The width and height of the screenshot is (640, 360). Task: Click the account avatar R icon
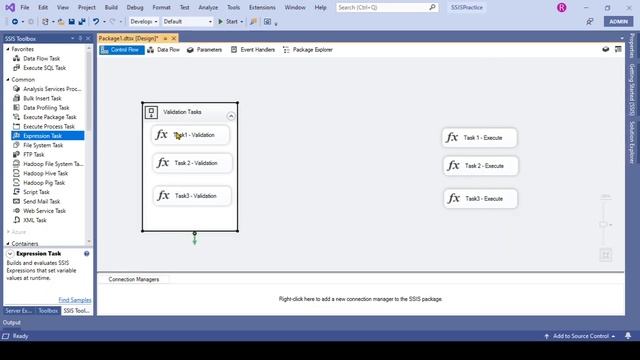561,7
